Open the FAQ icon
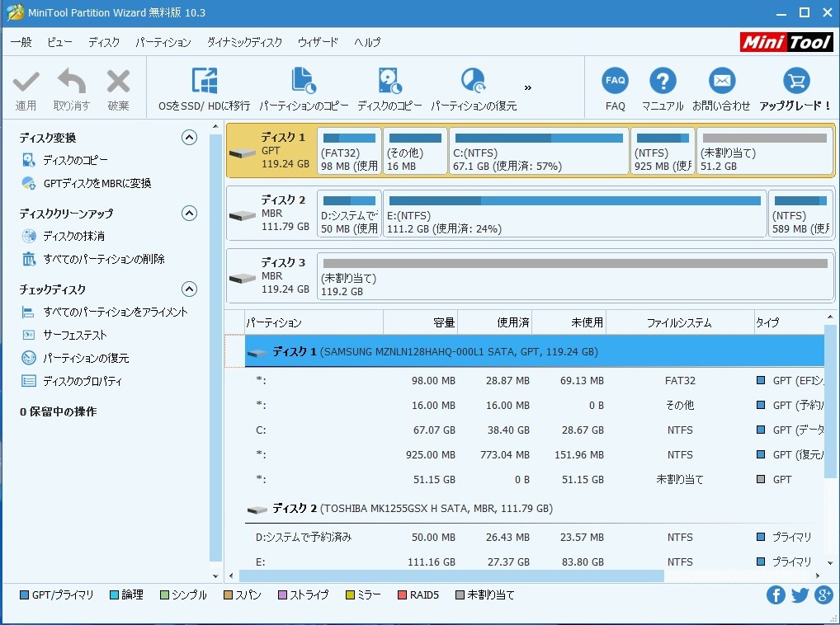840x625 pixels. coord(615,82)
